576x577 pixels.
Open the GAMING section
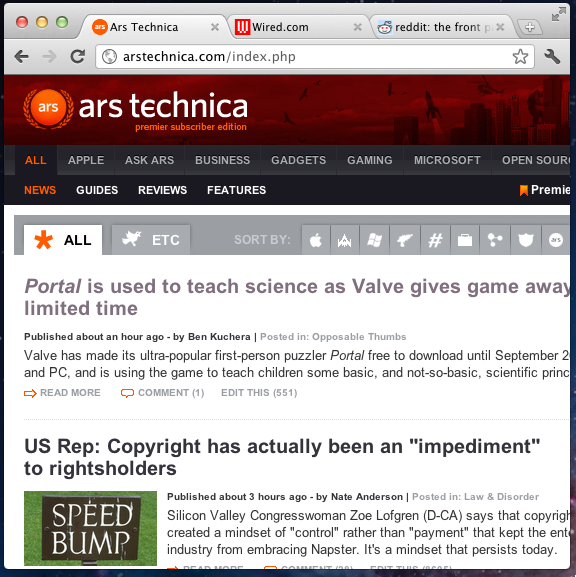370,160
